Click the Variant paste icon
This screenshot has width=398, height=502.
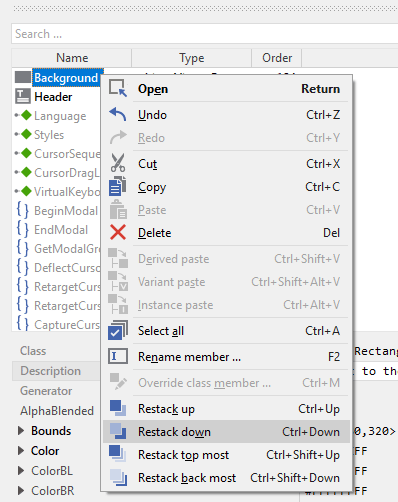click(118, 281)
